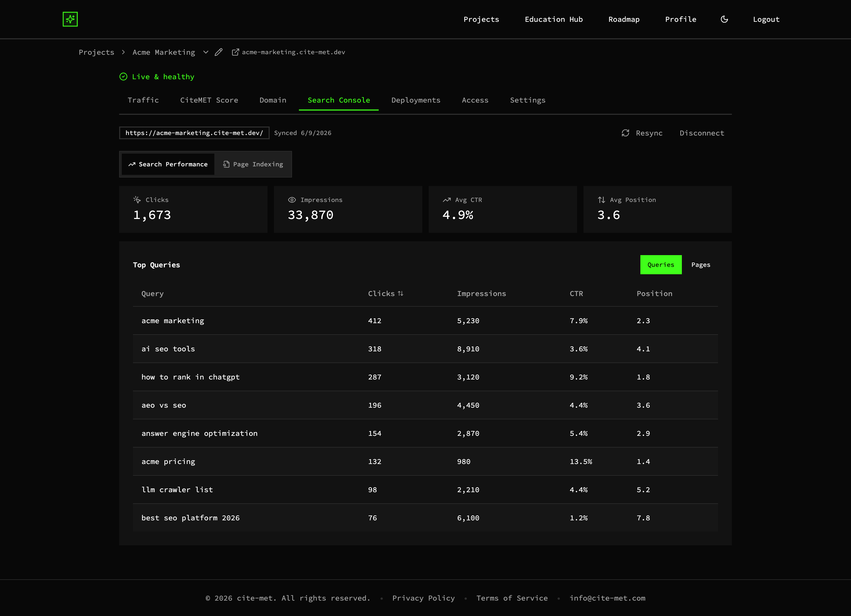Screen dimensions: 851x616
Task: Click the Search Performance trend icon
Action: [x=132, y=164]
